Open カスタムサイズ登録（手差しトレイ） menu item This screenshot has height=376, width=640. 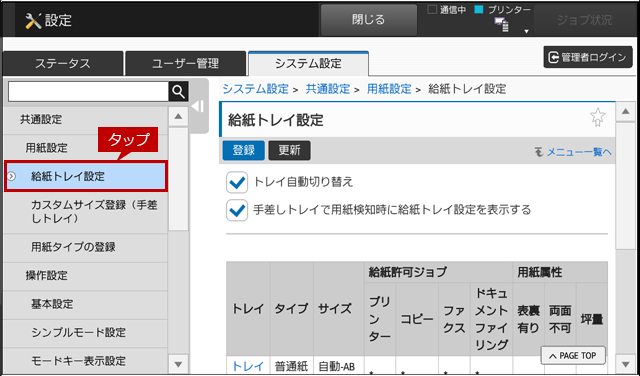pos(85,212)
